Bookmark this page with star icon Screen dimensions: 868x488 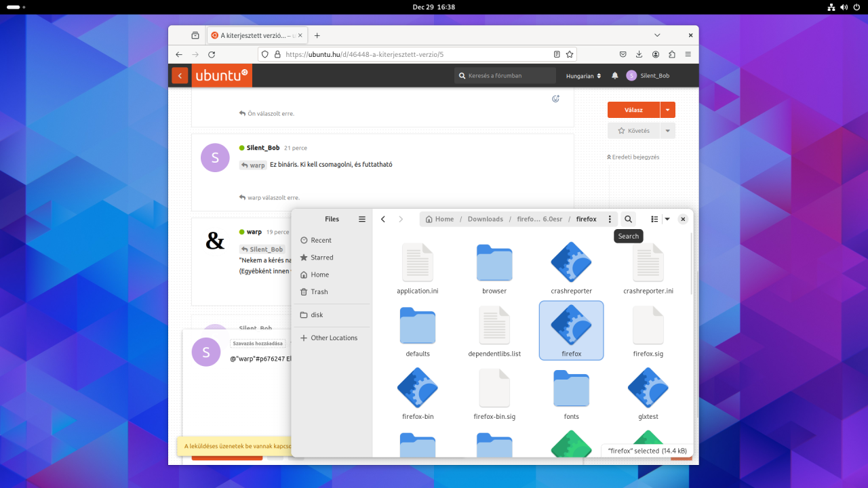(570, 54)
